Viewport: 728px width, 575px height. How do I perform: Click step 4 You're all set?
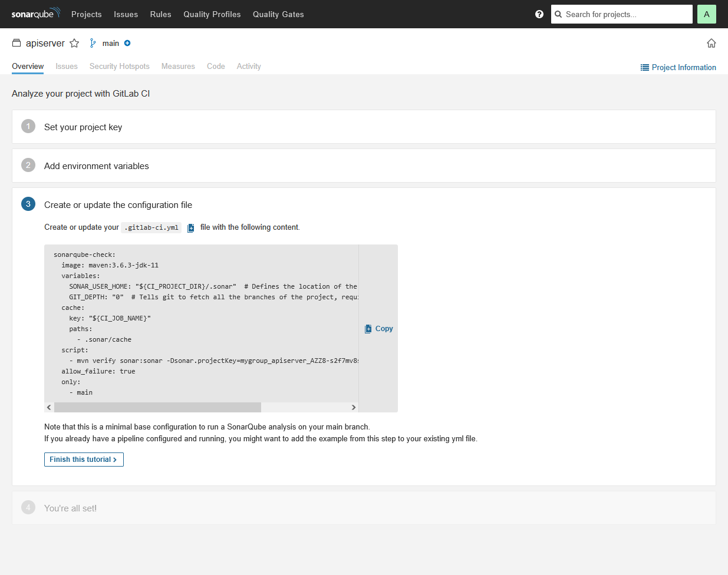(x=364, y=508)
